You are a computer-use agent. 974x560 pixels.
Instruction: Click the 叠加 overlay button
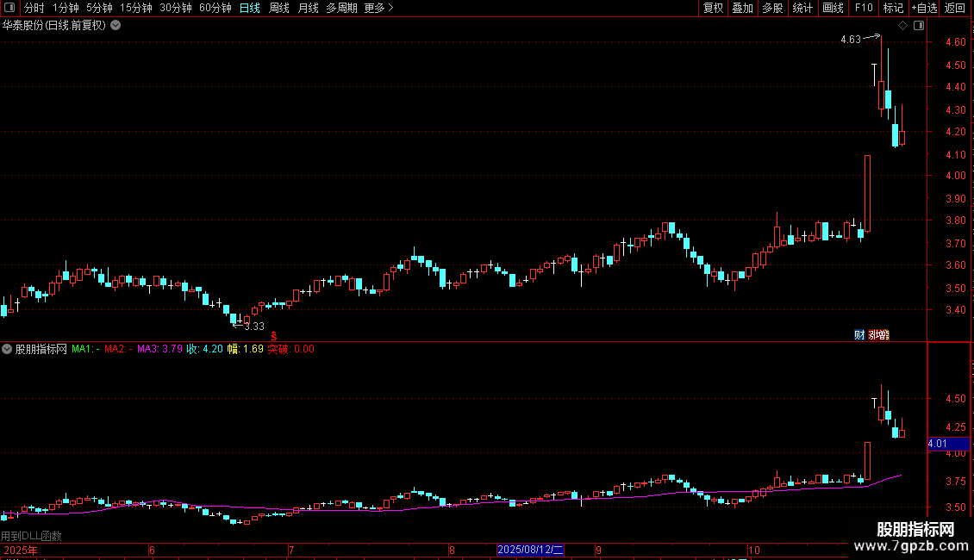tap(743, 8)
